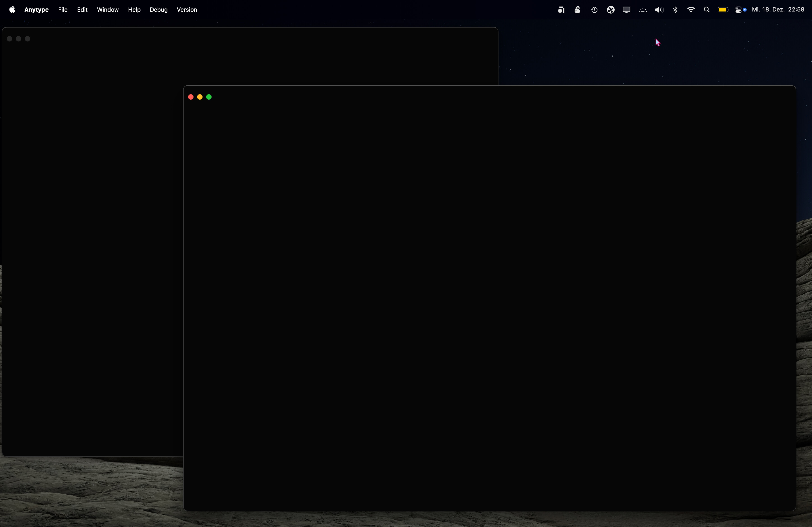Click the green fullscreen button of front window
This screenshot has width=812, height=527.
click(209, 97)
